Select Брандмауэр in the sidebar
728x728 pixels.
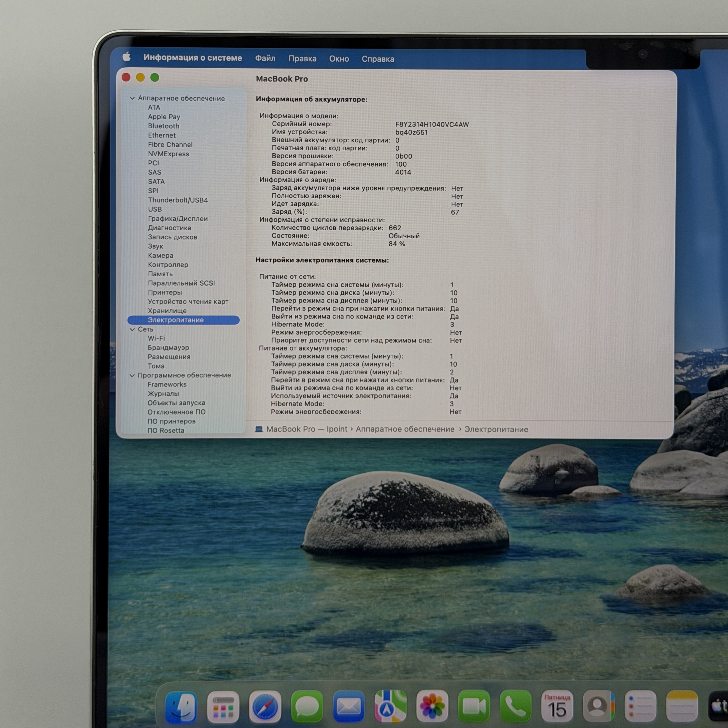click(x=168, y=347)
